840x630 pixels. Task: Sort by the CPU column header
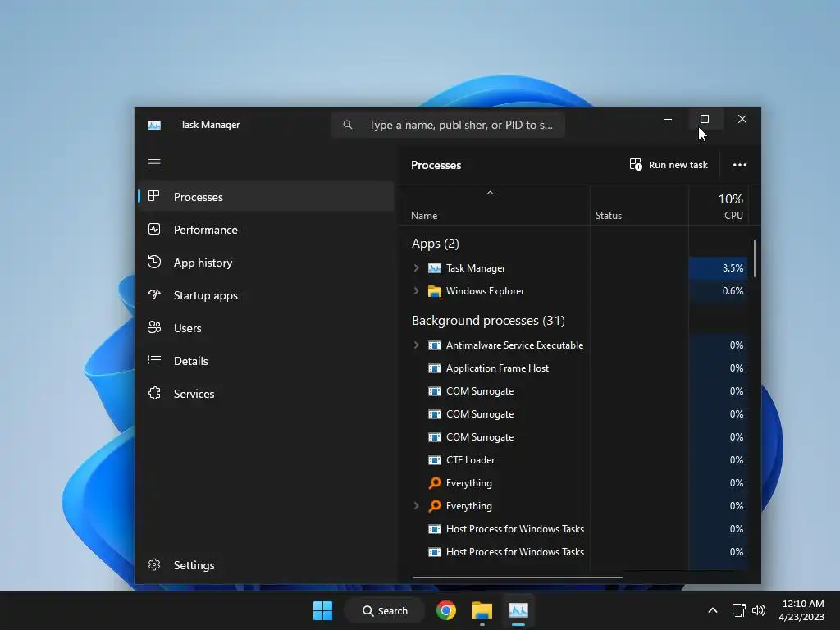point(719,206)
